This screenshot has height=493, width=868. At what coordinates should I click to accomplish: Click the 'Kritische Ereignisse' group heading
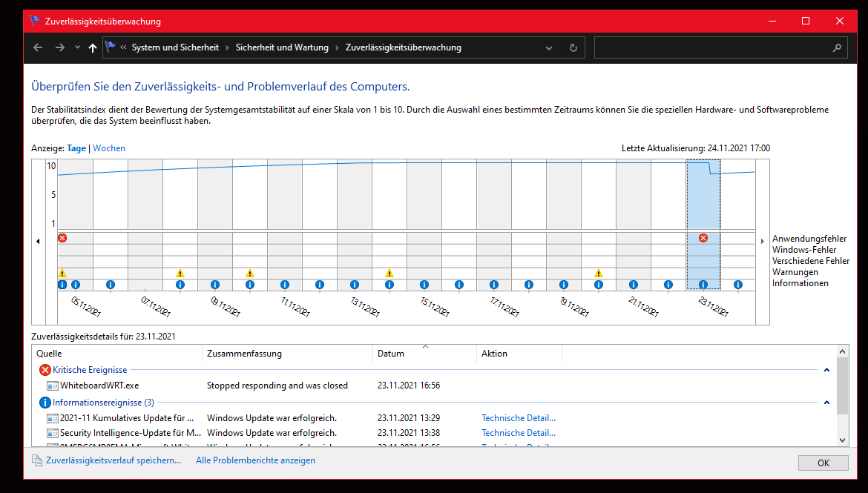90,370
